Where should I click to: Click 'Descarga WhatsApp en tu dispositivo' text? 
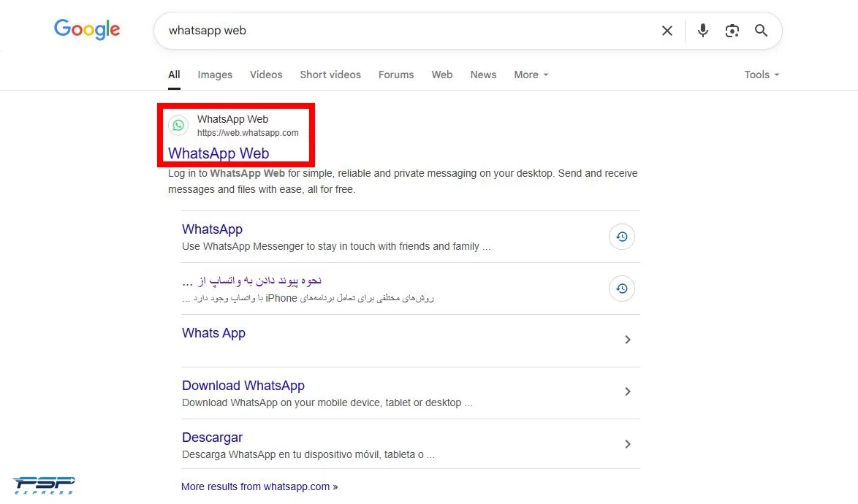pos(308,455)
